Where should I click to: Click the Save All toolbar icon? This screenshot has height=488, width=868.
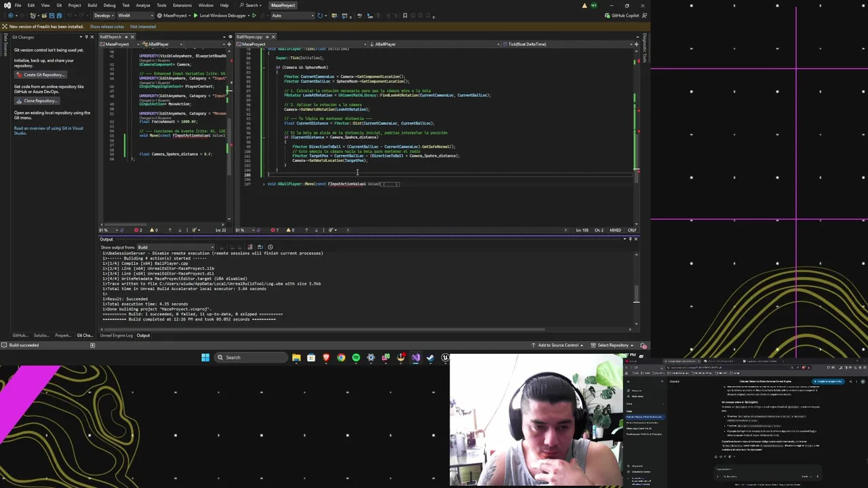pos(59,16)
